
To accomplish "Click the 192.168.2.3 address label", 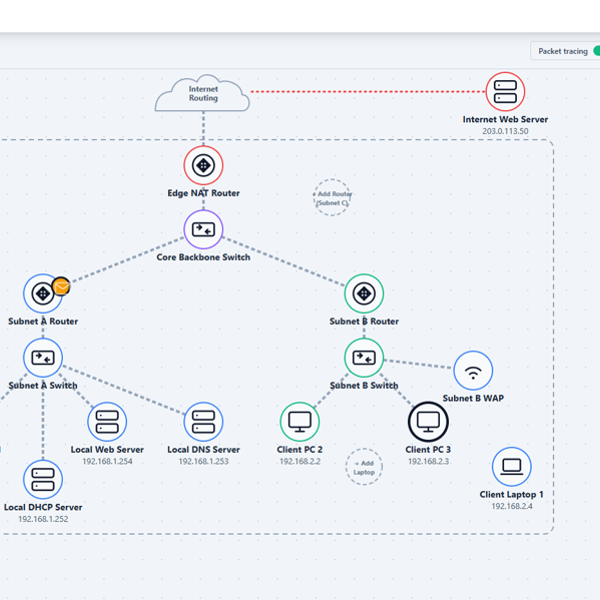I will pyautogui.click(x=428, y=461).
